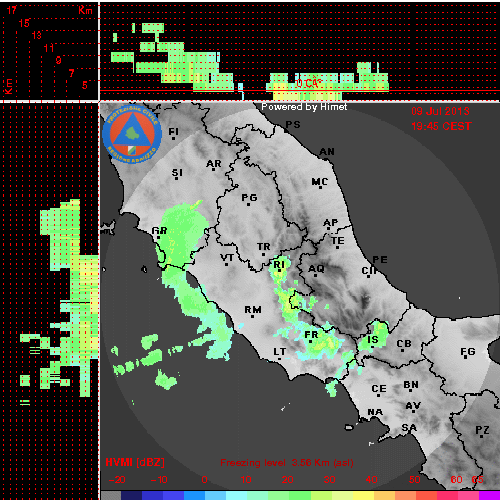The width and height of the screenshot is (500, 500).
Task: Click the 'Powered by Himet' caption
Action: point(304,107)
